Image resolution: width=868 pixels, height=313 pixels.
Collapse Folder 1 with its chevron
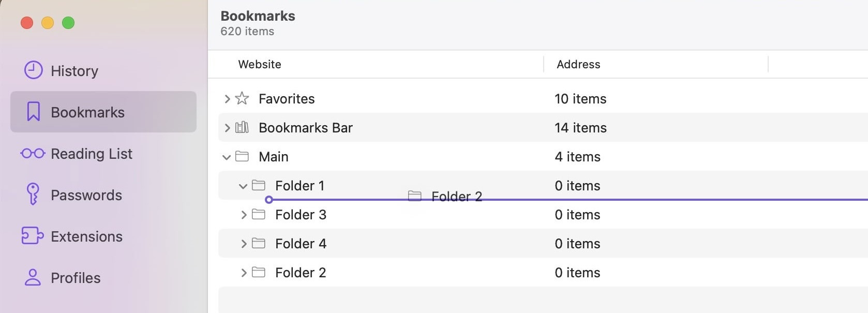click(x=243, y=186)
